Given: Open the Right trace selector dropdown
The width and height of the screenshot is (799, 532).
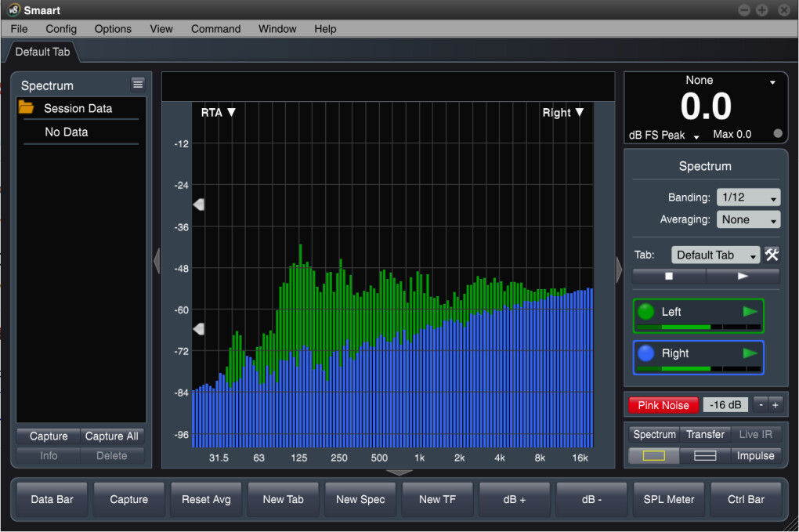Looking at the screenshot, I should point(563,112).
